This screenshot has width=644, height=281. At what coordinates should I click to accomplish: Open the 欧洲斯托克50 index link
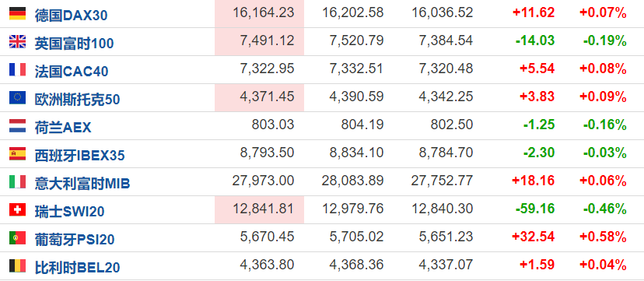click(x=77, y=100)
